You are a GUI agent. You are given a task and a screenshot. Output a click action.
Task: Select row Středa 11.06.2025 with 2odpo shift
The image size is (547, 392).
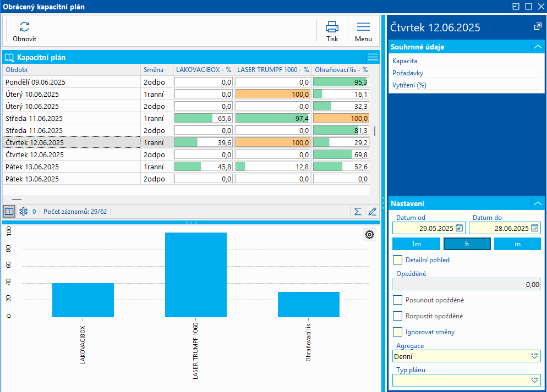(x=186, y=130)
